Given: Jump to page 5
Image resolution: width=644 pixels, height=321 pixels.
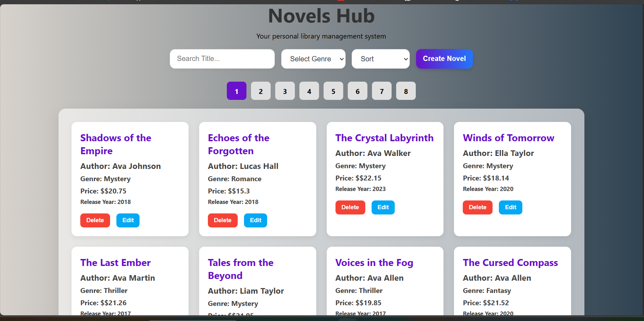Looking at the screenshot, I should click(x=333, y=91).
